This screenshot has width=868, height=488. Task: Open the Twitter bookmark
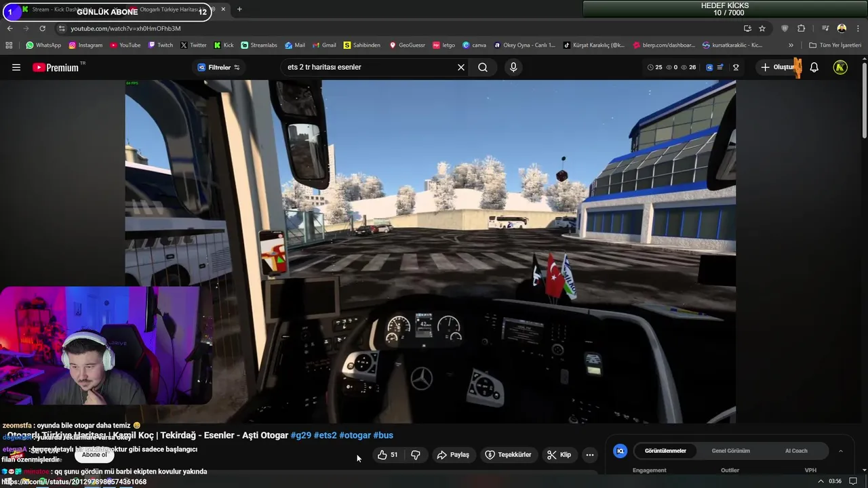point(193,45)
